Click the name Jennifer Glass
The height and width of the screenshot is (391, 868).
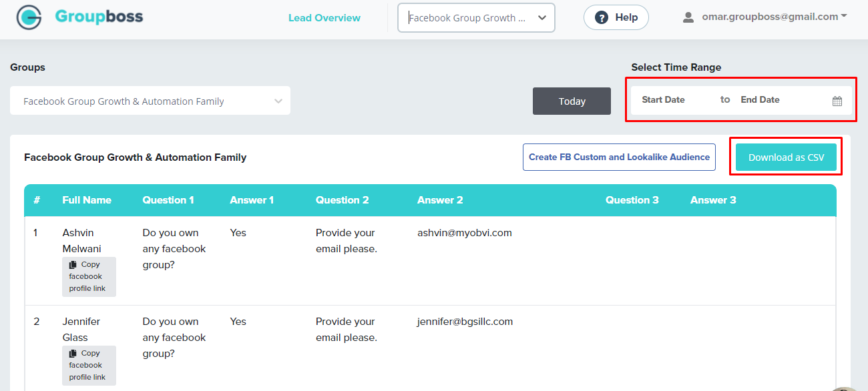[81, 330]
